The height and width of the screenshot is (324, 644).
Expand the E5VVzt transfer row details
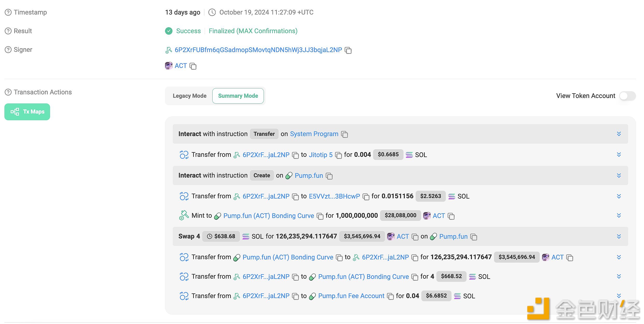[619, 196]
